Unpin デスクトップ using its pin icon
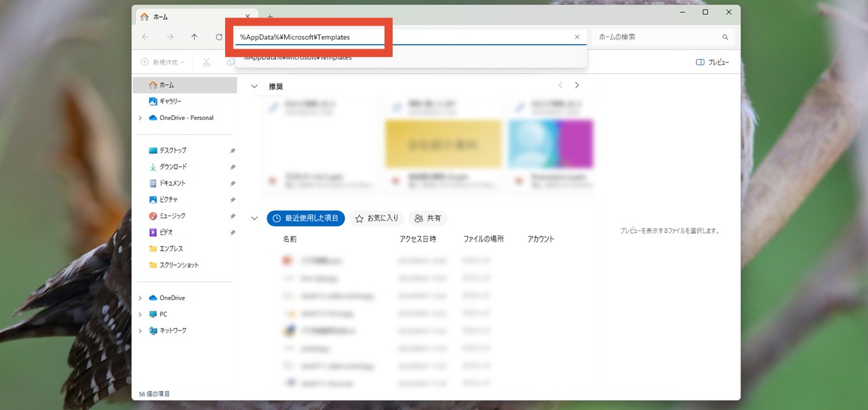Screen dimensions: 868x410 click(x=232, y=150)
